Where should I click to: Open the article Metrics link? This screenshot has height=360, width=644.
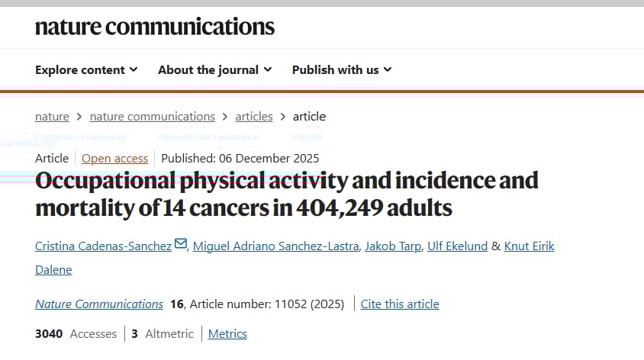pos(227,334)
